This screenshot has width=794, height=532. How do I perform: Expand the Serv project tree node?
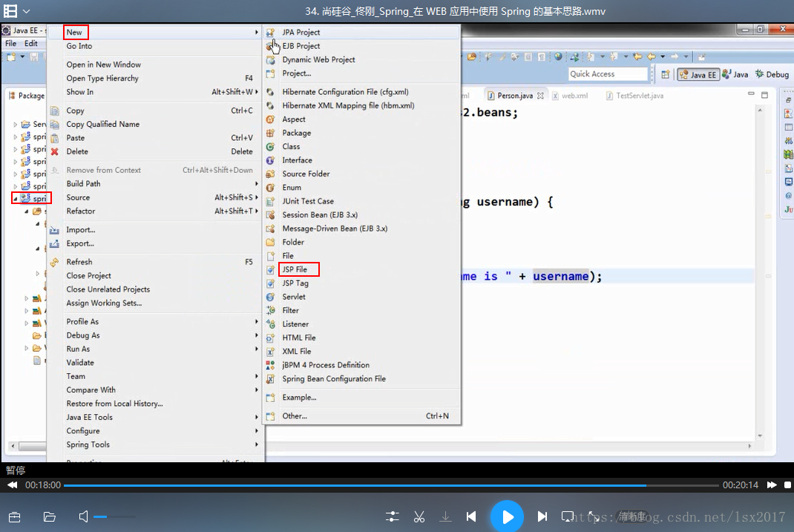[15, 124]
